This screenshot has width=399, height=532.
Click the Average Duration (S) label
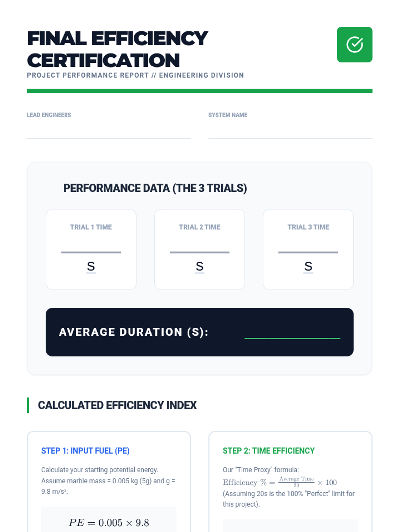(134, 332)
